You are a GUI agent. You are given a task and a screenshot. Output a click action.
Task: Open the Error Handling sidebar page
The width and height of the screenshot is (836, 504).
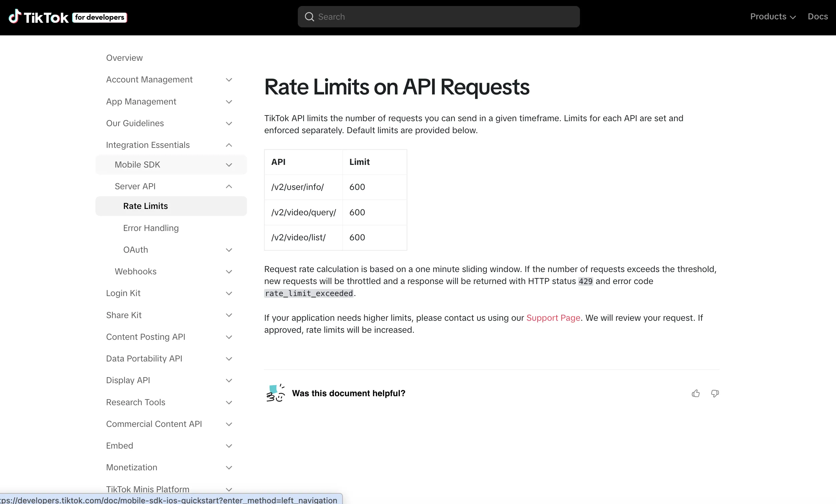pos(151,228)
